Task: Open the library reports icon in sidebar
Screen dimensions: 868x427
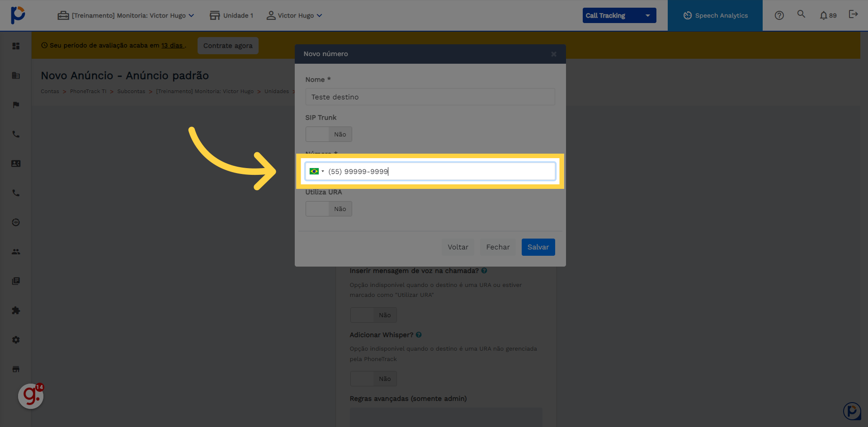Action: pyautogui.click(x=16, y=281)
